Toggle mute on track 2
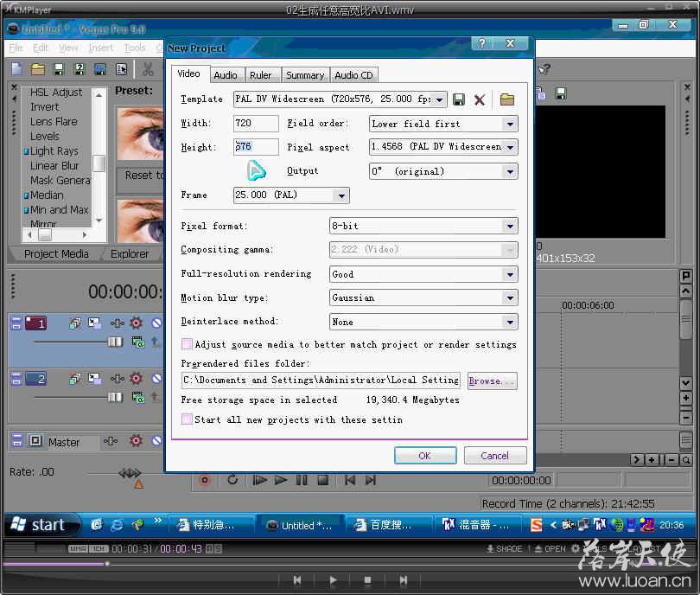Screen dimensions: 700x595 [156, 379]
